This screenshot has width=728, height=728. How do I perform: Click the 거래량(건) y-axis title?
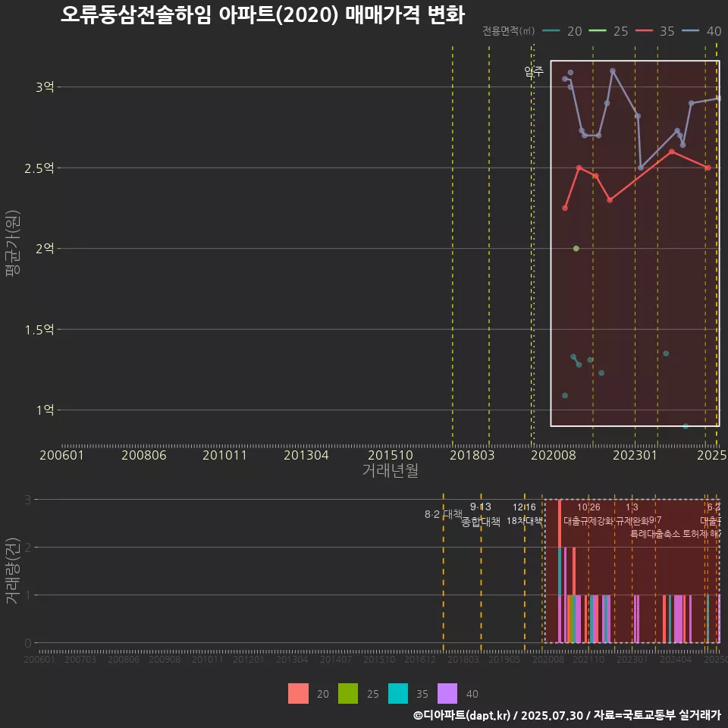(x=13, y=570)
